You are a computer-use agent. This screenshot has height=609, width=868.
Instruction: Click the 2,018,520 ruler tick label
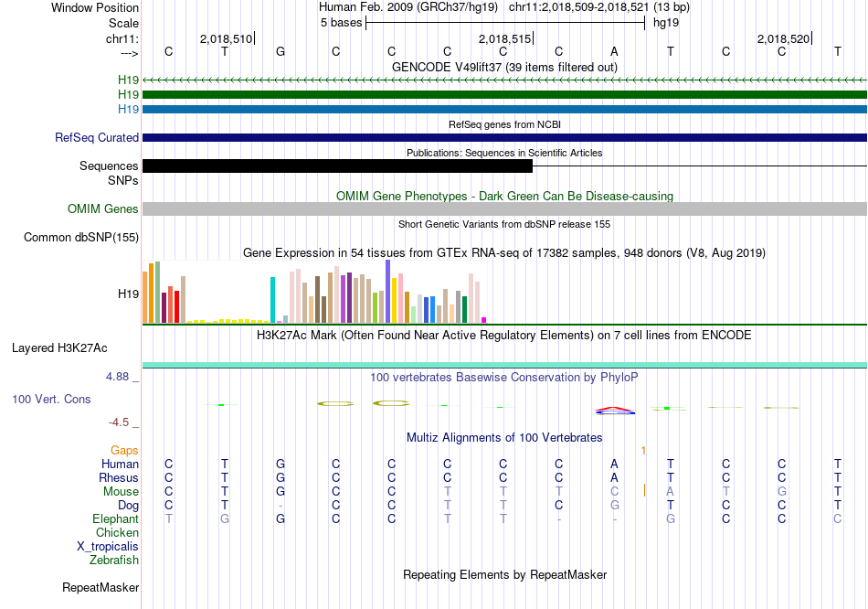coord(783,38)
